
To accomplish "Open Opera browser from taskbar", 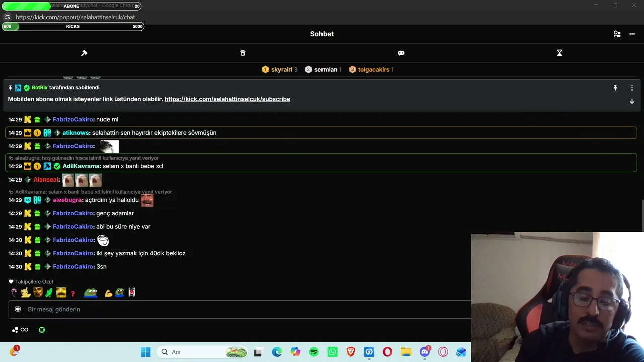I will pyautogui.click(x=387, y=352).
